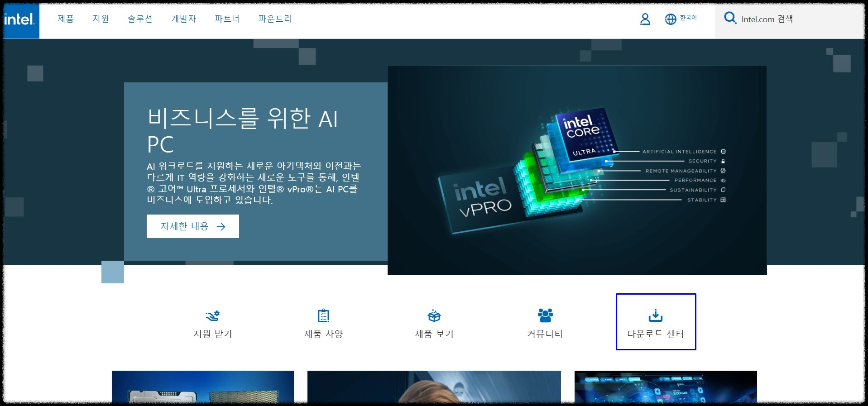Viewport: 868px width, 406px height.
Task: Click the 비즈니스를 위한 AI PC heading
Action: click(x=242, y=131)
